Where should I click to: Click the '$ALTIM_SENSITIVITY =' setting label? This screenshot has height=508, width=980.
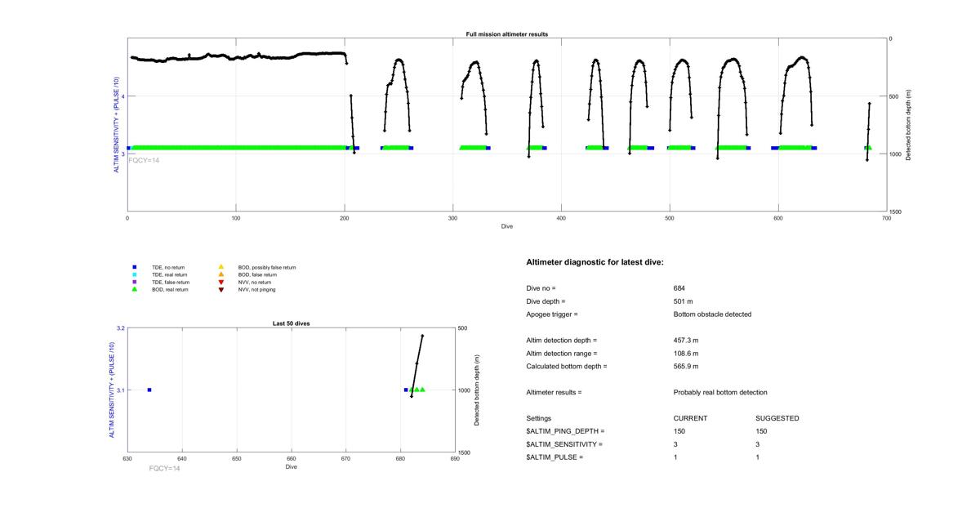click(x=565, y=444)
